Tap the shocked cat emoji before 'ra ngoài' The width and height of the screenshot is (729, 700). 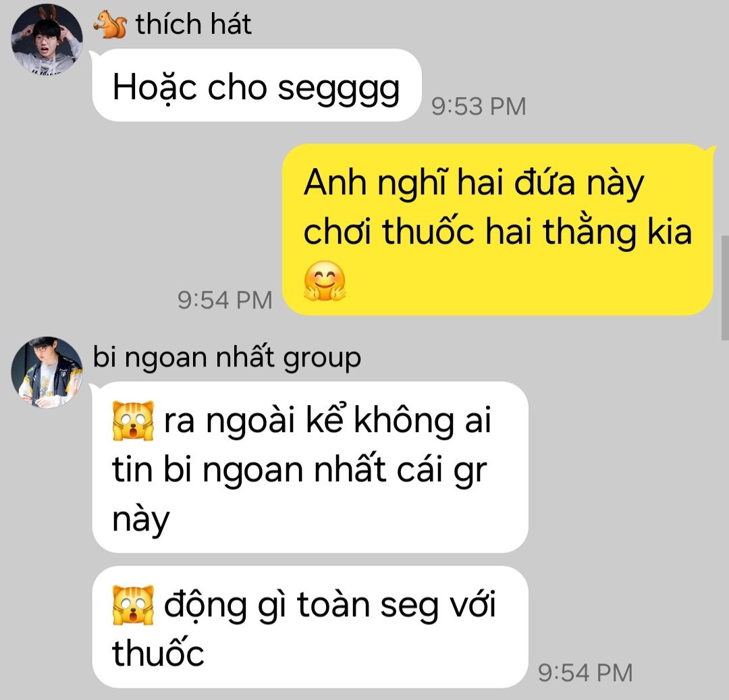coord(134,421)
